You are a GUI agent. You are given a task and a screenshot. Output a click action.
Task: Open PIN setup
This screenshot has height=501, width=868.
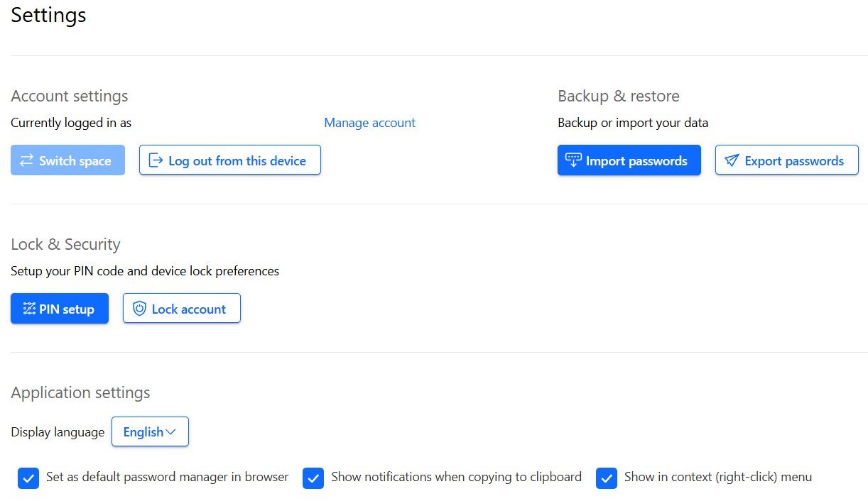click(x=60, y=309)
